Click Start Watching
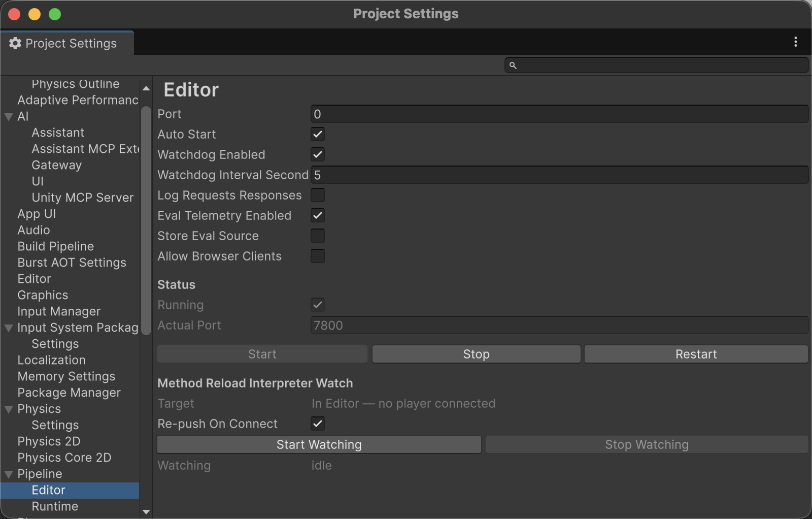Screen dimensions: 812x519 [x=319, y=444]
